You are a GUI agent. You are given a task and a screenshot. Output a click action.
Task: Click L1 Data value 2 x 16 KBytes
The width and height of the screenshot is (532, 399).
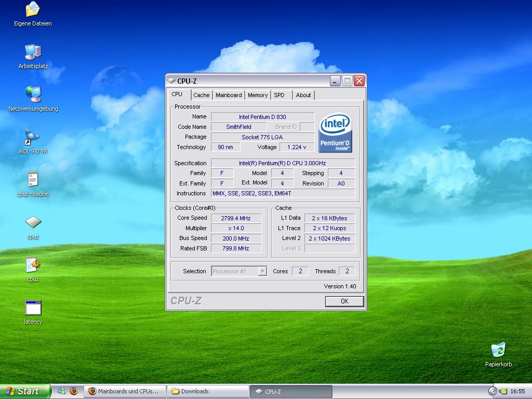pos(329,218)
